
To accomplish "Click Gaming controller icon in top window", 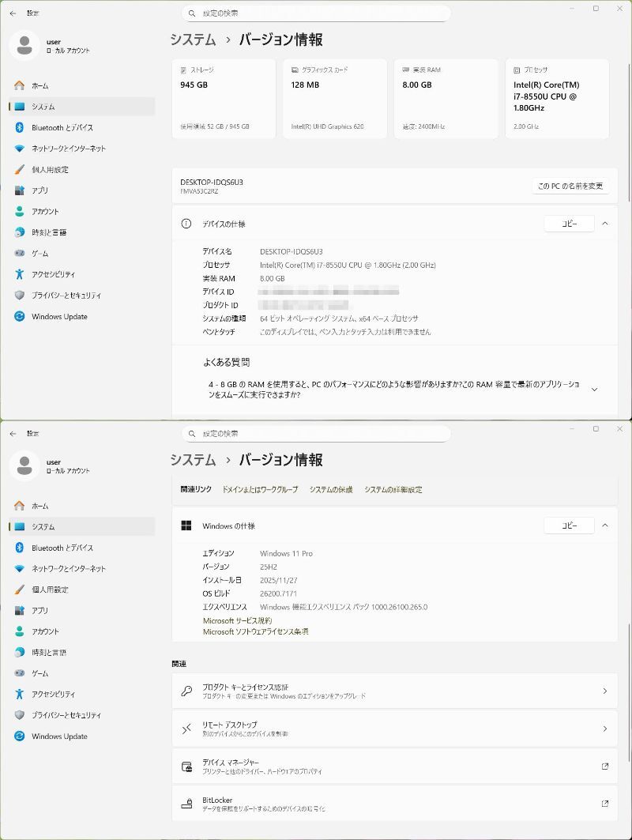I will 19,253.
